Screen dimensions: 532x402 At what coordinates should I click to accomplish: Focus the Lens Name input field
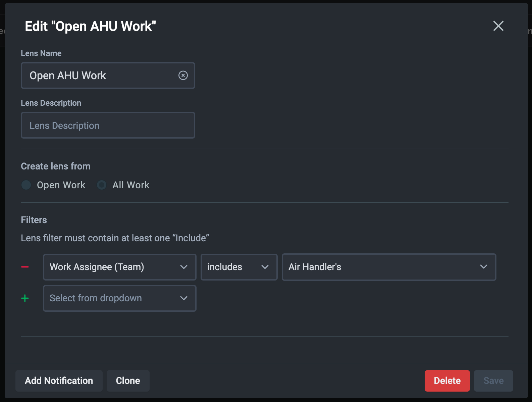click(x=101, y=76)
